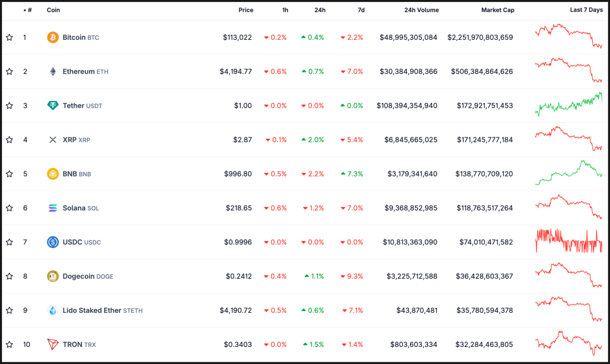Sort by Market Cap header

(498, 10)
